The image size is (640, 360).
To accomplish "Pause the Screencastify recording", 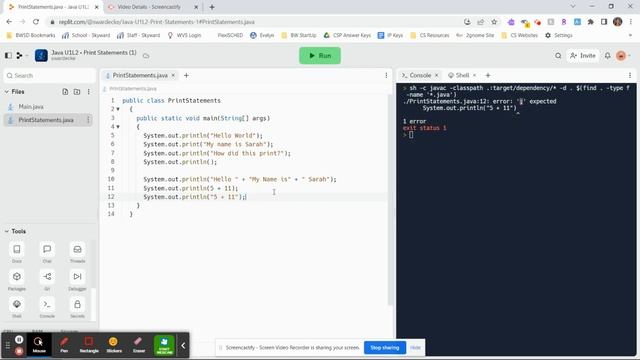I will (x=19, y=340).
